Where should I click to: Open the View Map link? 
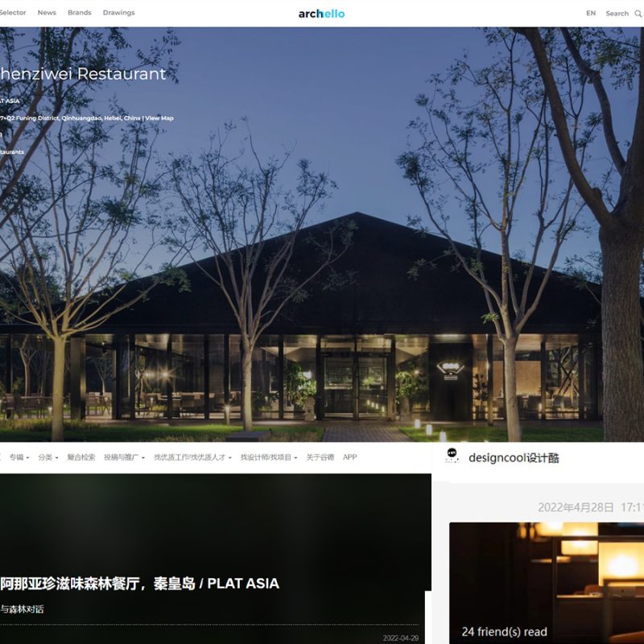[159, 118]
